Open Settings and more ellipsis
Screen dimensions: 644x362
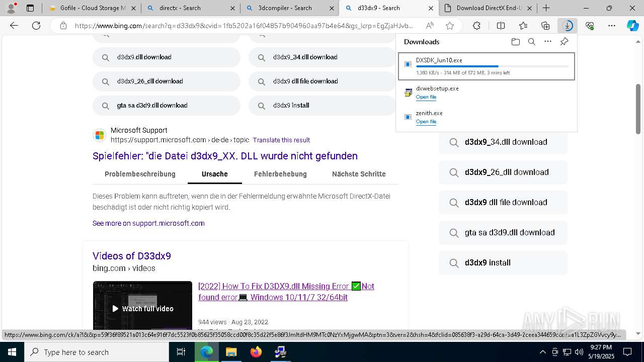coord(612,26)
